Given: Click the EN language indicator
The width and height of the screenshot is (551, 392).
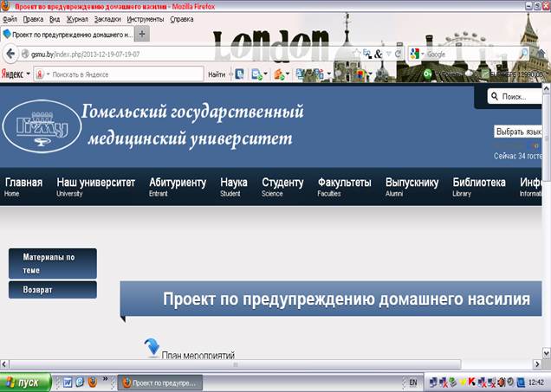Looking at the screenshot, I should tap(413, 382).
